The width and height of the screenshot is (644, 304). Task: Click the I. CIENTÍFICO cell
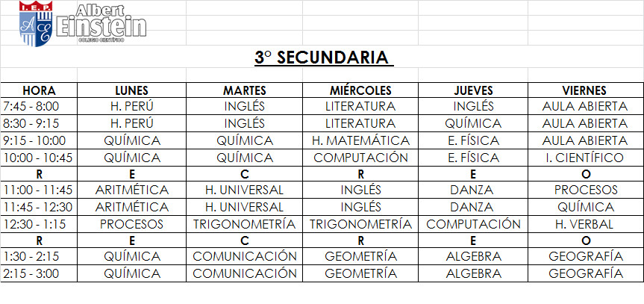585,158
